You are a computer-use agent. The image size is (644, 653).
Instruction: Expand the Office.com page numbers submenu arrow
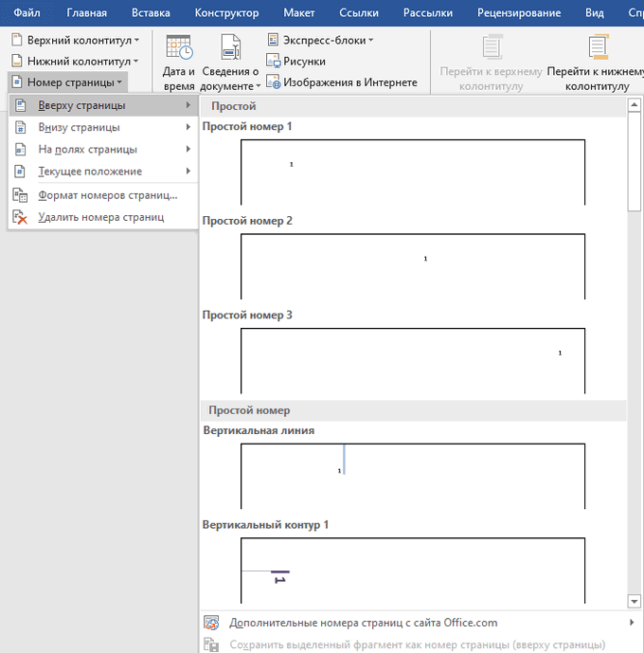[x=632, y=622]
